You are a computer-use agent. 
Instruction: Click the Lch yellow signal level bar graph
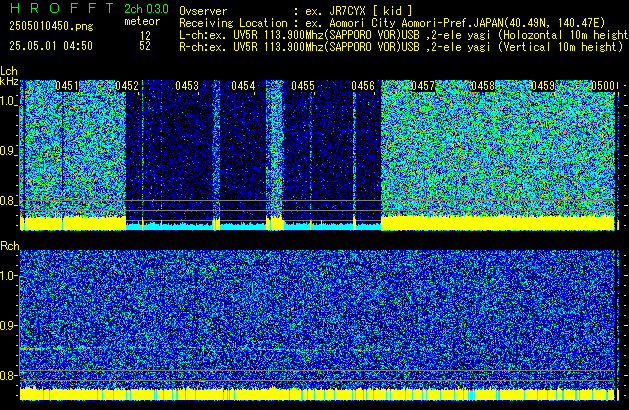(x=317, y=223)
